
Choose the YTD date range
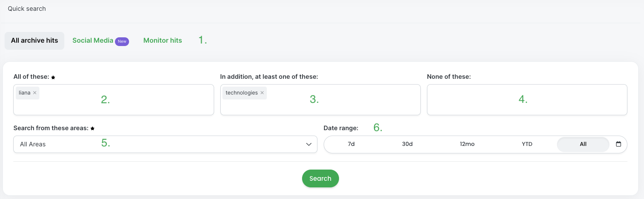(527, 144)
